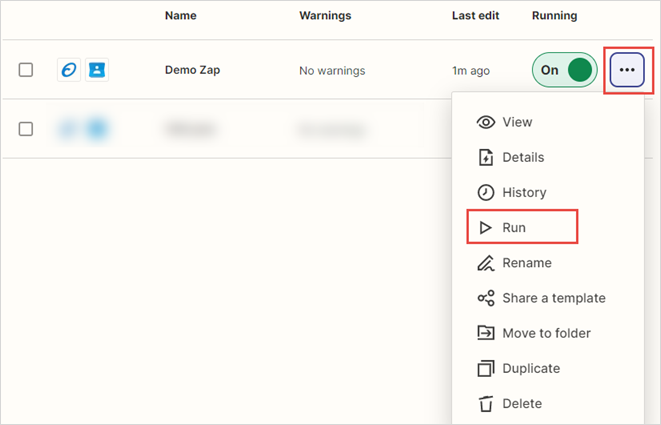
Task: Click the trash can icon beside Delete
Action: click(x=486, y=403)
